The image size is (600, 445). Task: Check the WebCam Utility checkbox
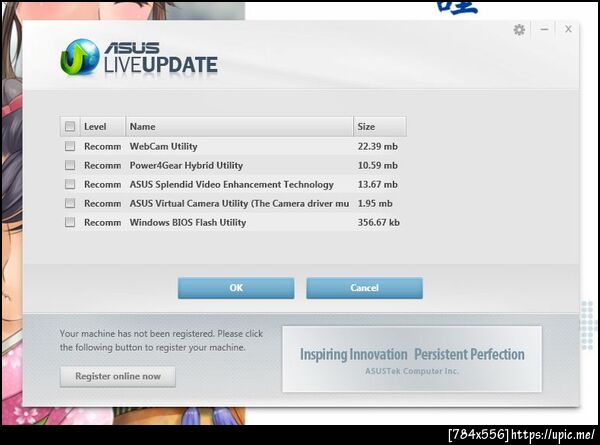pos(70,146)
